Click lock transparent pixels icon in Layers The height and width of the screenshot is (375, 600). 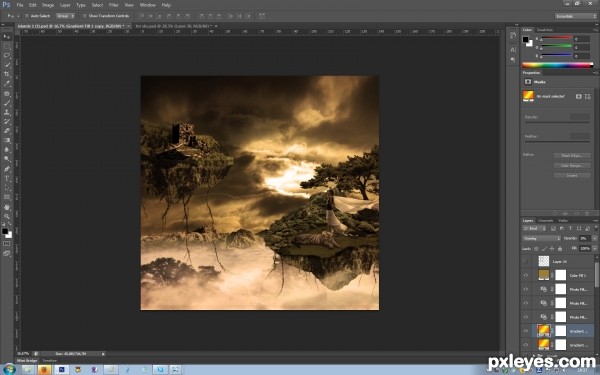point(536,249)
